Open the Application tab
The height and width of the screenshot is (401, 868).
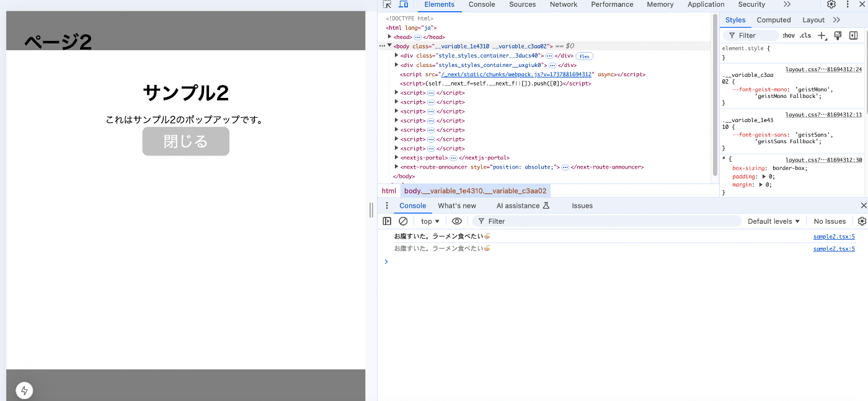point(706,4)
